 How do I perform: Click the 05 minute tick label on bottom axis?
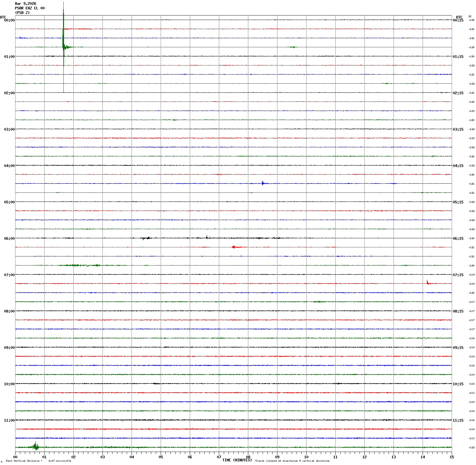coord(161,457)
